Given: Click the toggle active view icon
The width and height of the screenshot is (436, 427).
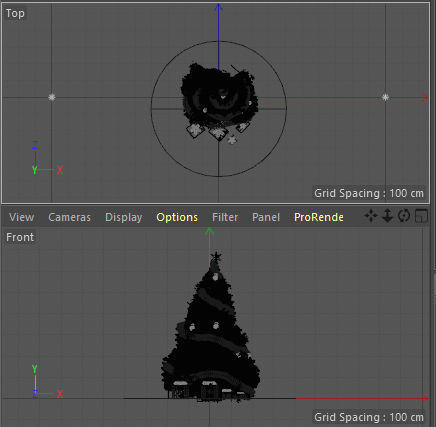Looking at the screenshot, I should tap(421, 216).
